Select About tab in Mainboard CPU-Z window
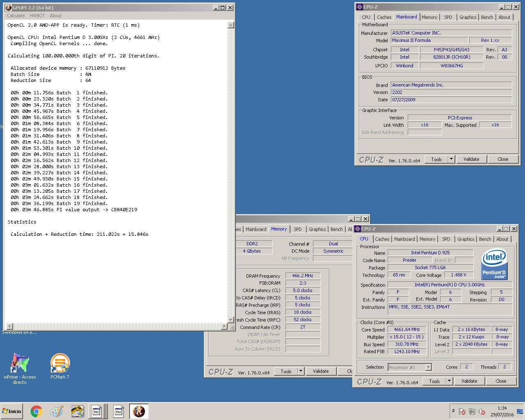Viewport: 525px width, 420px height. pyautogui.click(x=504, y=17)
